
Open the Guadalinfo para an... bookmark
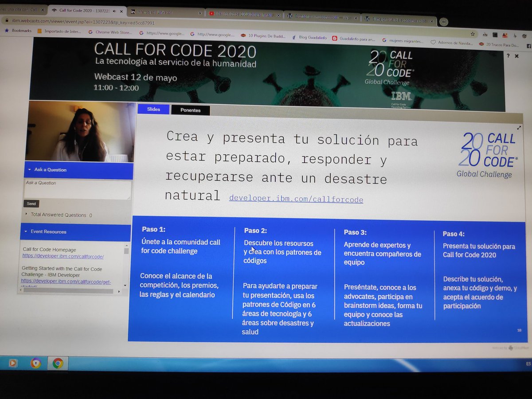click(354, 39)
